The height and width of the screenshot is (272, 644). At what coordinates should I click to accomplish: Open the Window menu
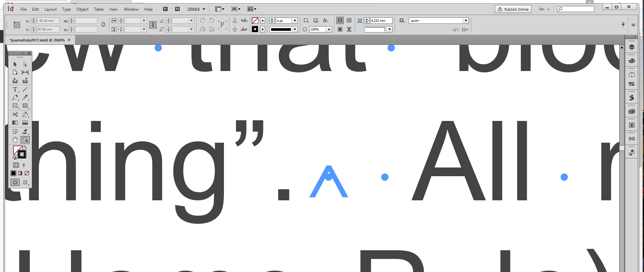131,9
